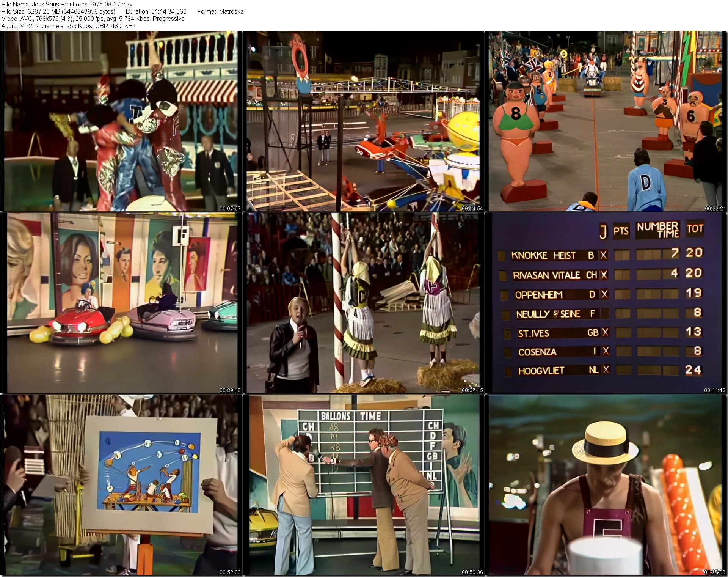Screen dimensions: 728x577
Task: Click the painting illustration thumbnail at 00:52:09
Action: [x=121, y=485]
